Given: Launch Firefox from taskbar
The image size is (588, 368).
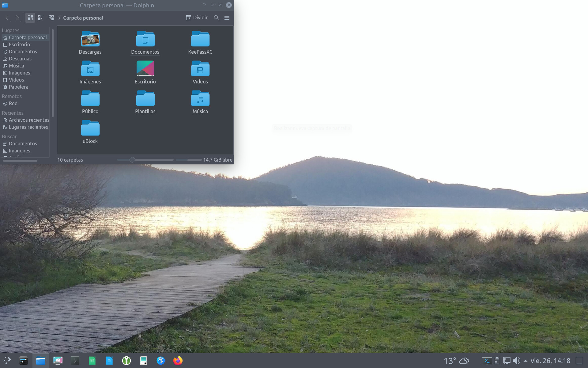Looking at the screenshot, I should [x=178, y=361].
